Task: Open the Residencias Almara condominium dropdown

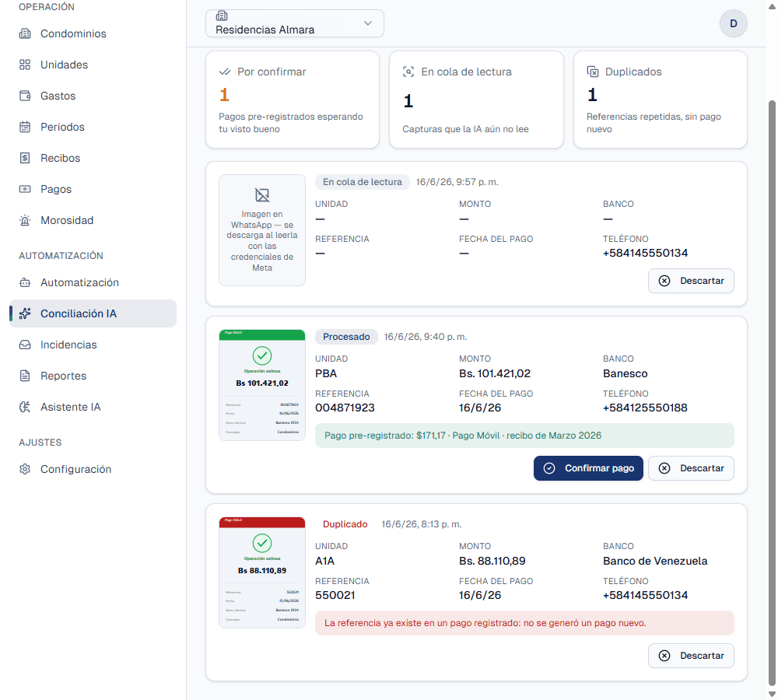Action: pyautogui.click(x=295, y=23)
